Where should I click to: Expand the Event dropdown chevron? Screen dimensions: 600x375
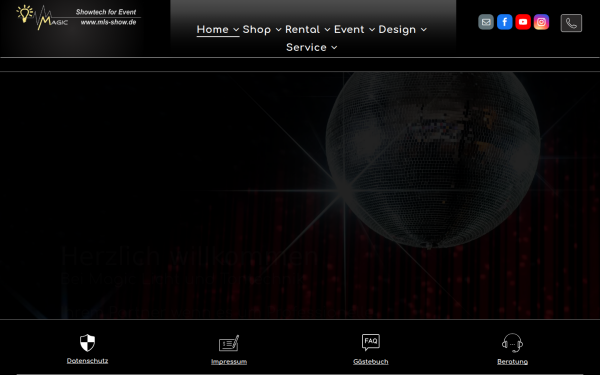pos(372,30)
